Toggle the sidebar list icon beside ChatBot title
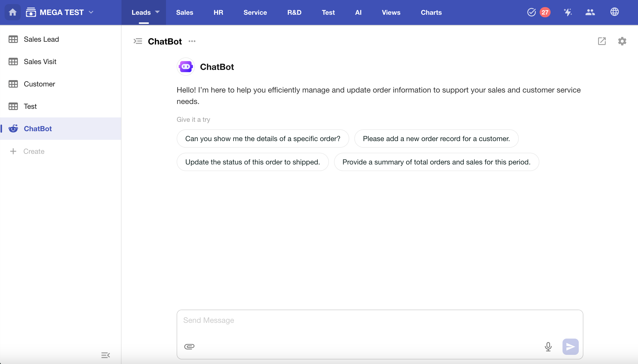Screen dimensions: 638x364 point(138,41)
